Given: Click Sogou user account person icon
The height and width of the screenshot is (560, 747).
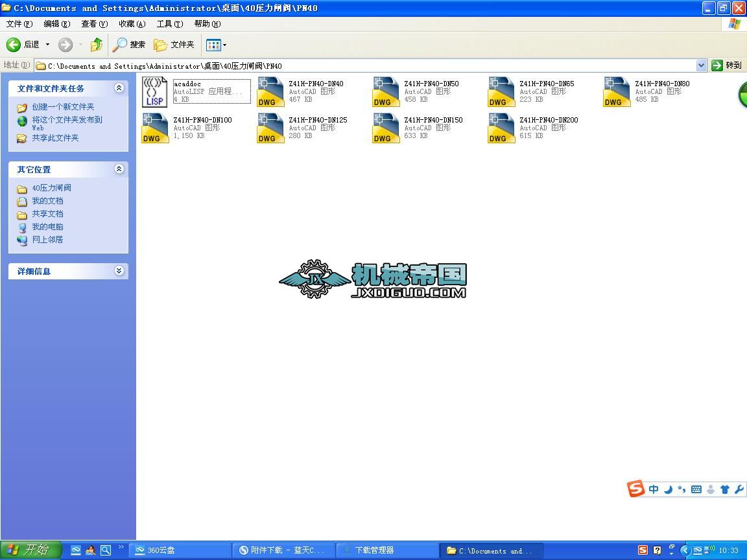Looking at the screenshot, I should pyautogui.click(x=711, y=489).
